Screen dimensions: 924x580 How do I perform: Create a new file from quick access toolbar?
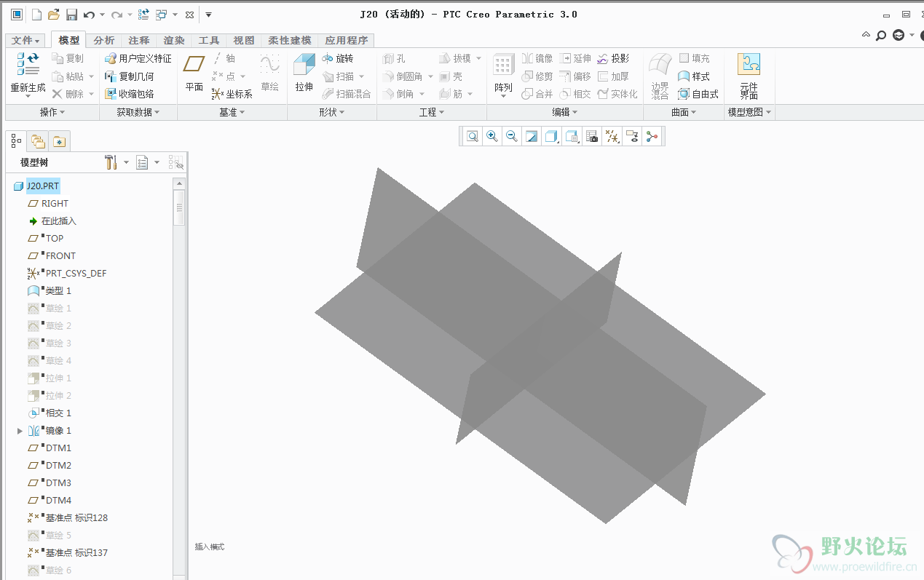36,15
